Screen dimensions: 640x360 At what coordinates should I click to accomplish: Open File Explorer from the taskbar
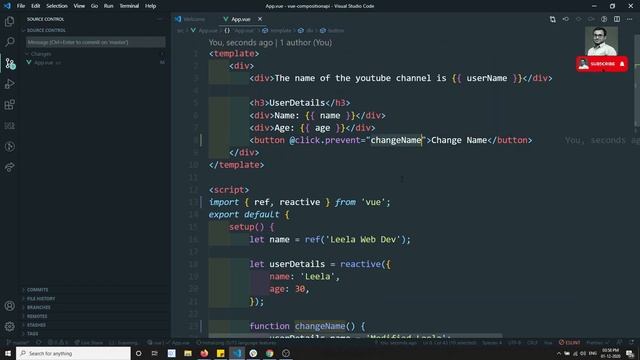tap(188, 353)
